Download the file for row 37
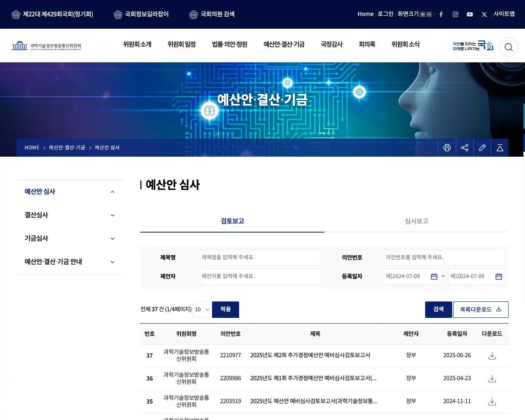Viewport: 525px width, 420px height. pyautogui.click(x=492, y=356)
